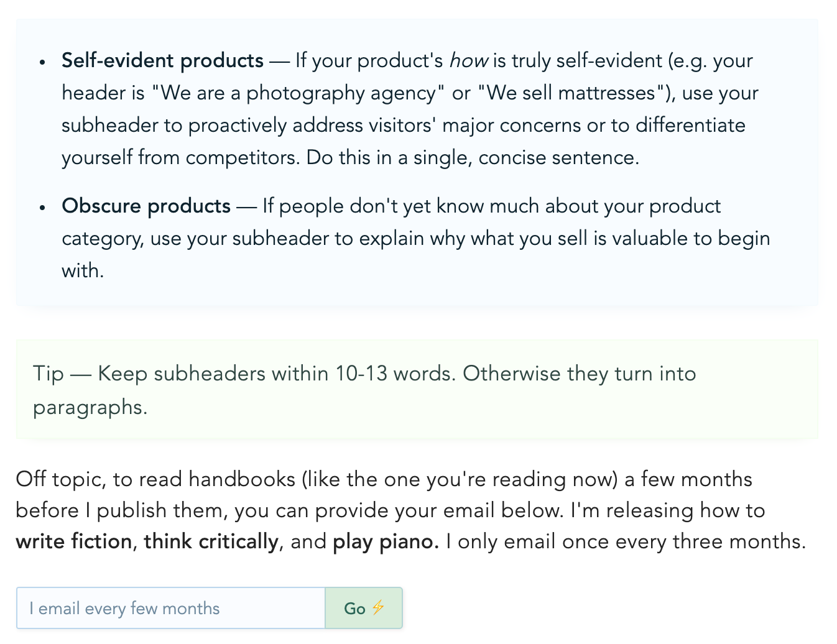Click the word "competitors." in the first bullet

pos(243,157)
